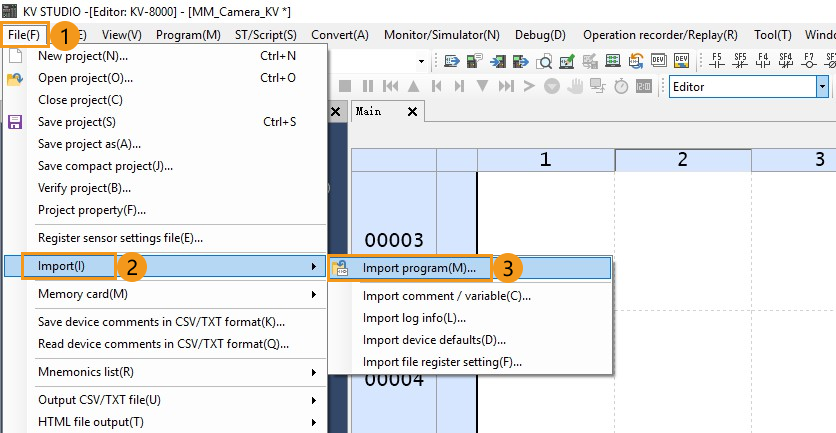
Task: Select Import program(M)... from submenu
Action: tap(419, 268)
